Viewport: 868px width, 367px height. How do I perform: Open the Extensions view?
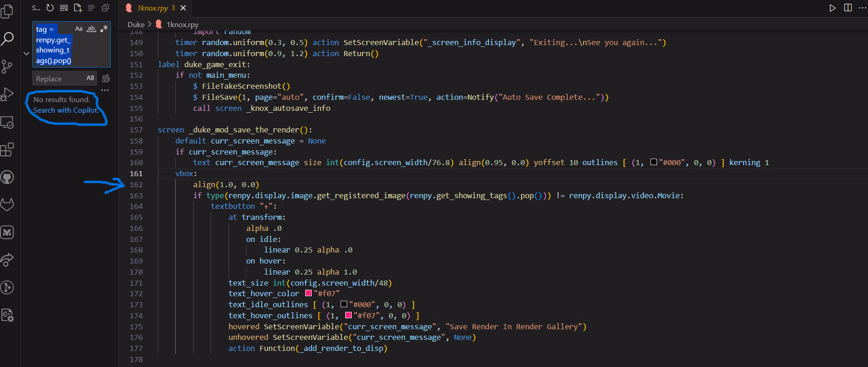point(7,149)
